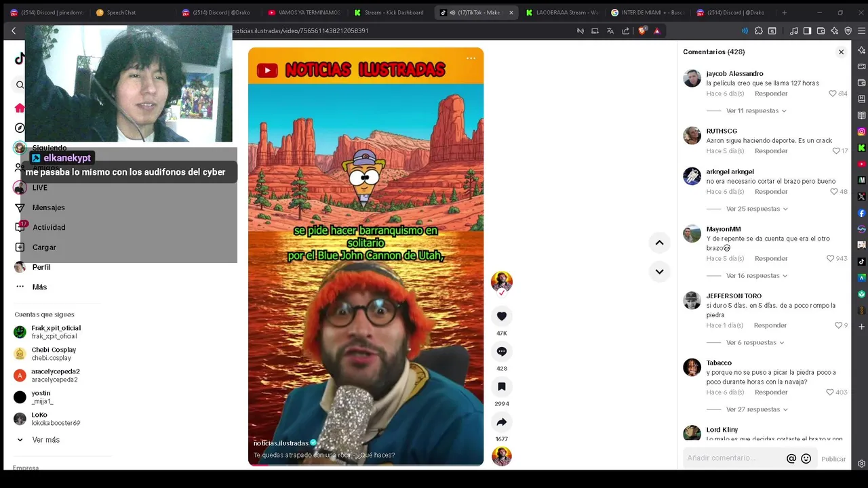The width and height of the screenshot is (868, 488).
Task: Like the video with the heart icon
Action: click(x=502, y=316)
